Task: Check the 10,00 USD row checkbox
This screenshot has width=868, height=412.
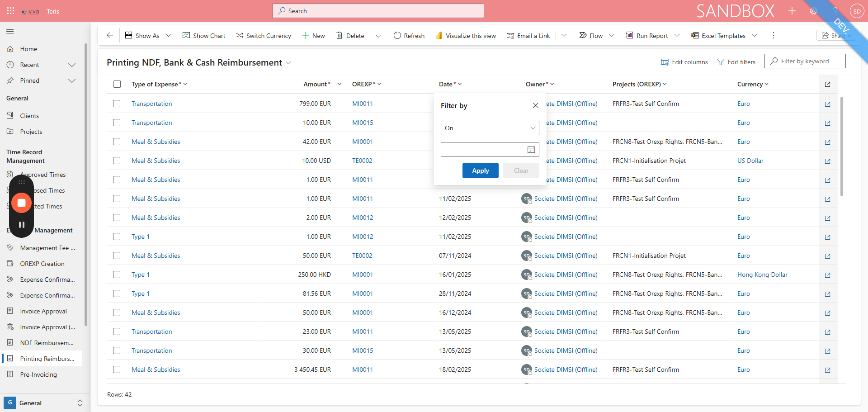Action: (x=117, y=161)
